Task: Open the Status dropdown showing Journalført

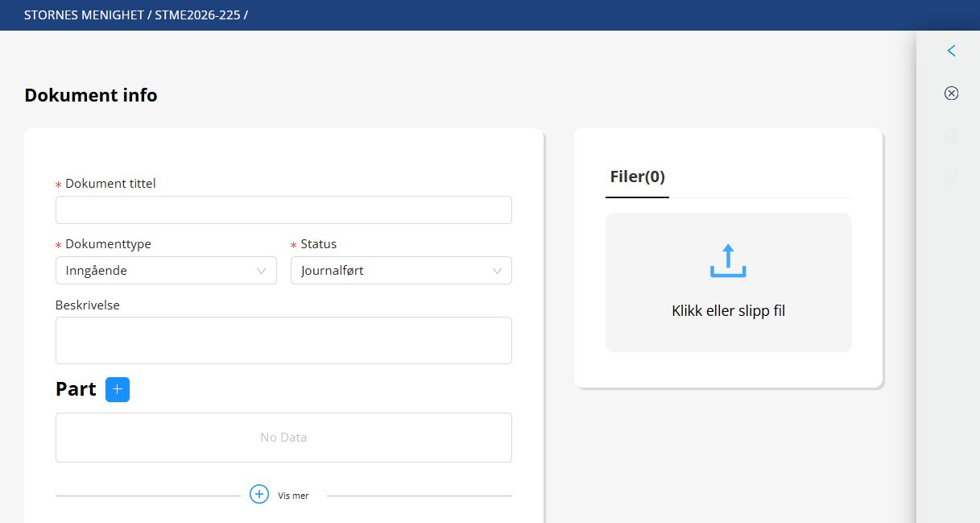Action: [x=401, y=271]
